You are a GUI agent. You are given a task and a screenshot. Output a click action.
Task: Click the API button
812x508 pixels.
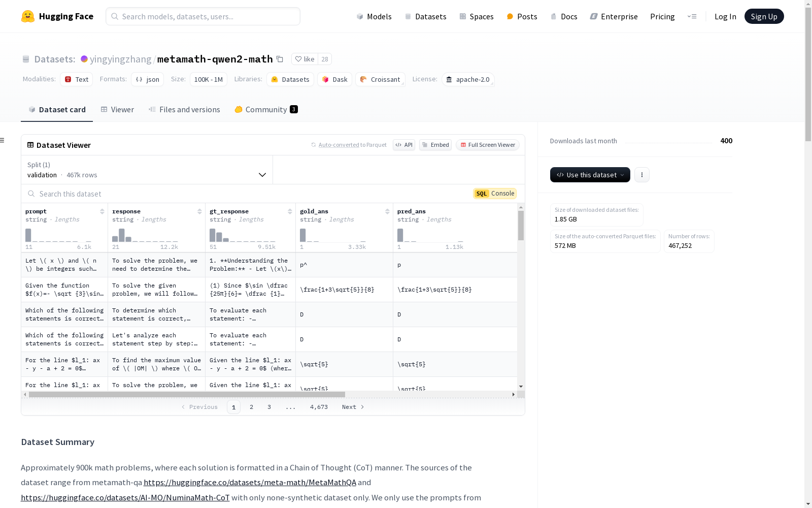coord(404,145)
